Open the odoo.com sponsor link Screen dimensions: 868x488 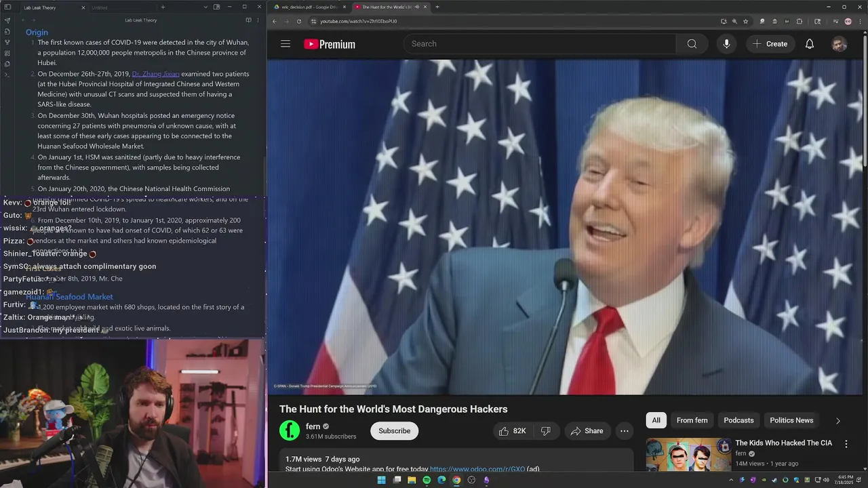point(477,469)
